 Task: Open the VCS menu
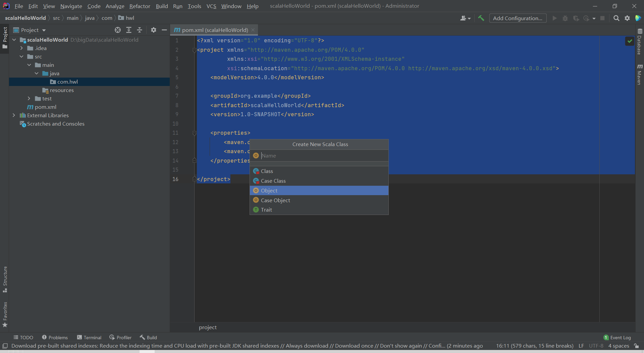pos(211,6)
